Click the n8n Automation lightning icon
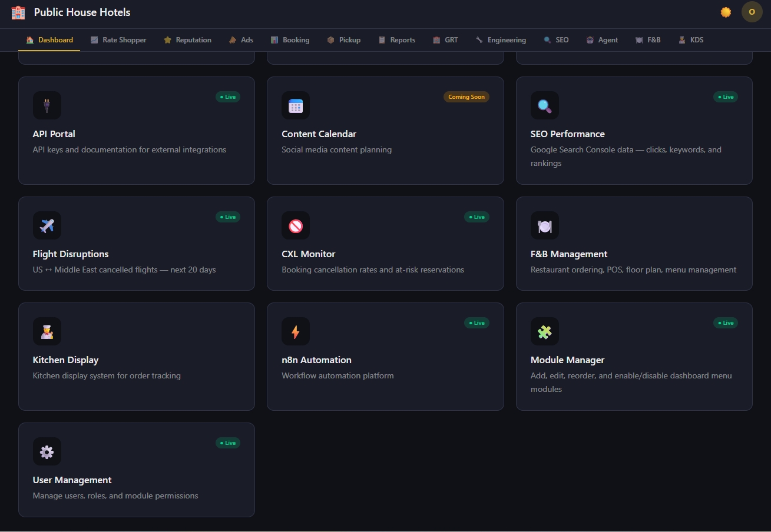This screenshot has height=532, width=771. click(296, 331)
